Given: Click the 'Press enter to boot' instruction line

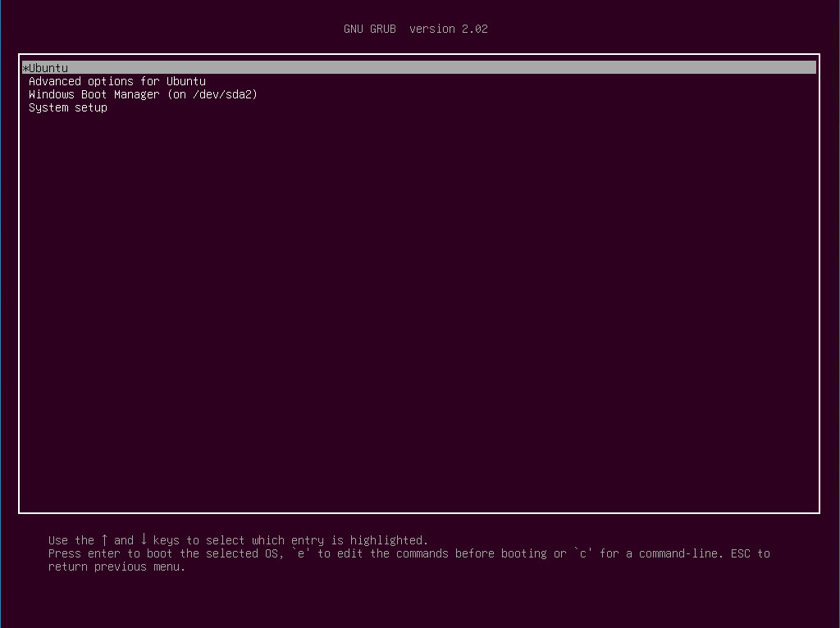Looking at the screenshot, I should (409, 553).
